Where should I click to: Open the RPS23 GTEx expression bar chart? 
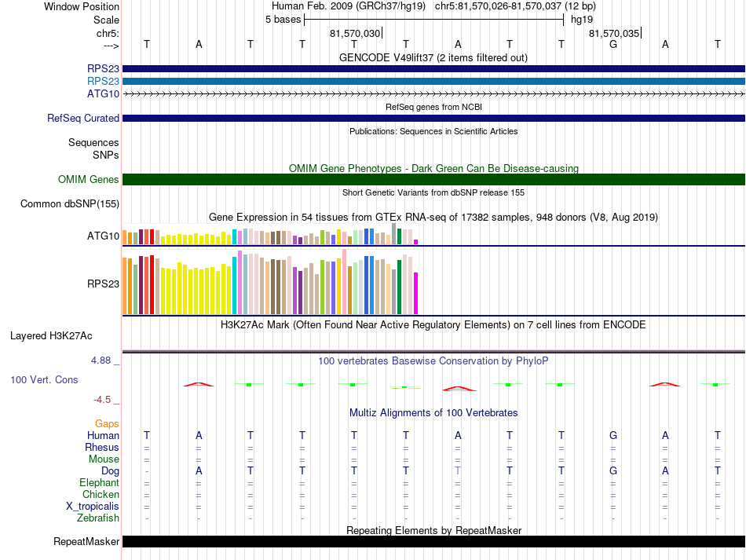coord(270,282)
